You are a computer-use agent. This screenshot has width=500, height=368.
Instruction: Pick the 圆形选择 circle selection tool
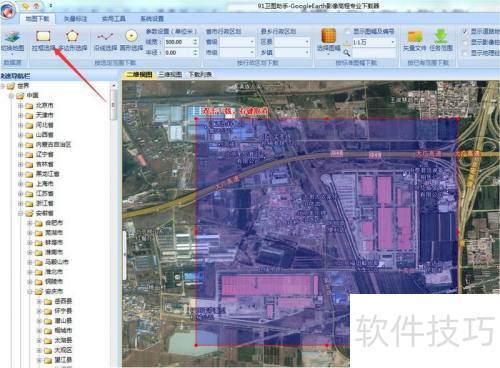[x=131, y=41]
